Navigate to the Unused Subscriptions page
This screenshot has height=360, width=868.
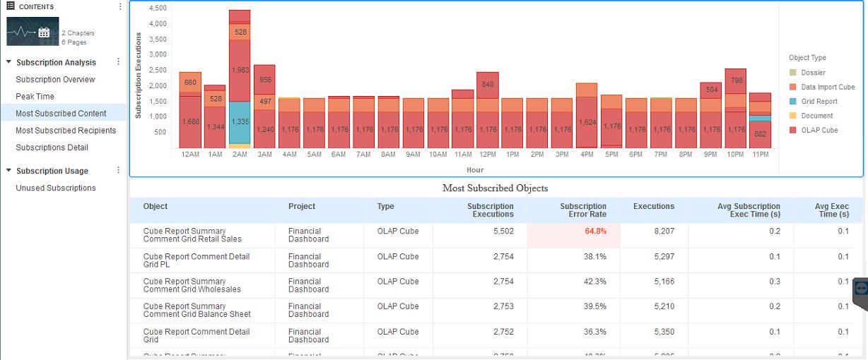coord(56,188)
